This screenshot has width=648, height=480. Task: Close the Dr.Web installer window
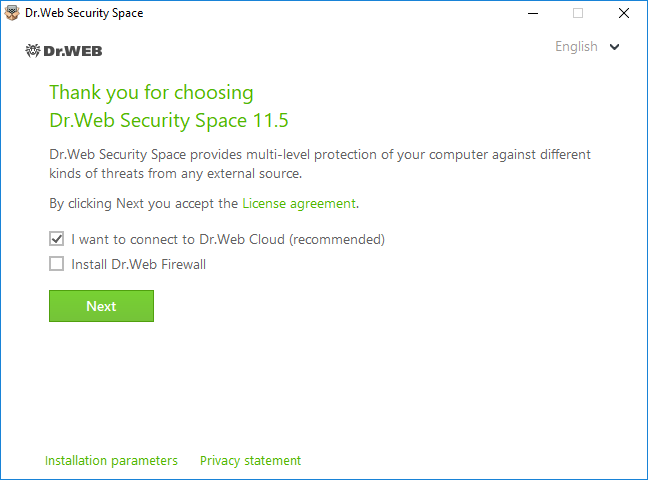pos(624,13)
